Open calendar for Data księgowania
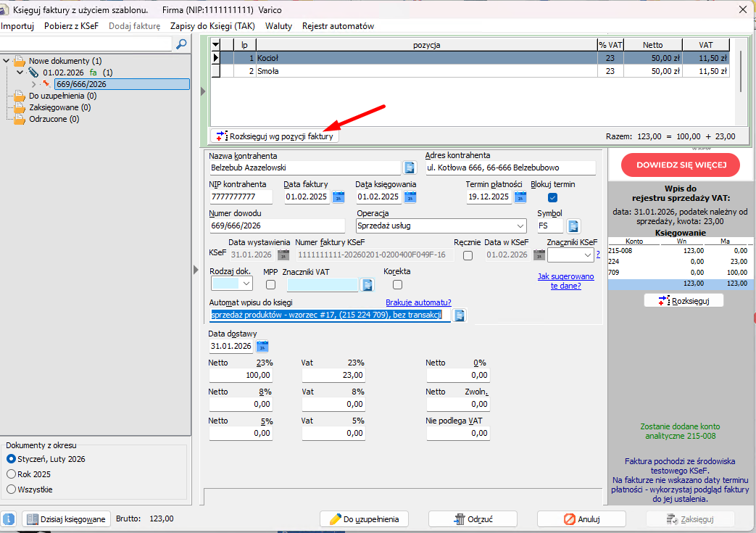The image size is (756, 533). pos(410,197)
